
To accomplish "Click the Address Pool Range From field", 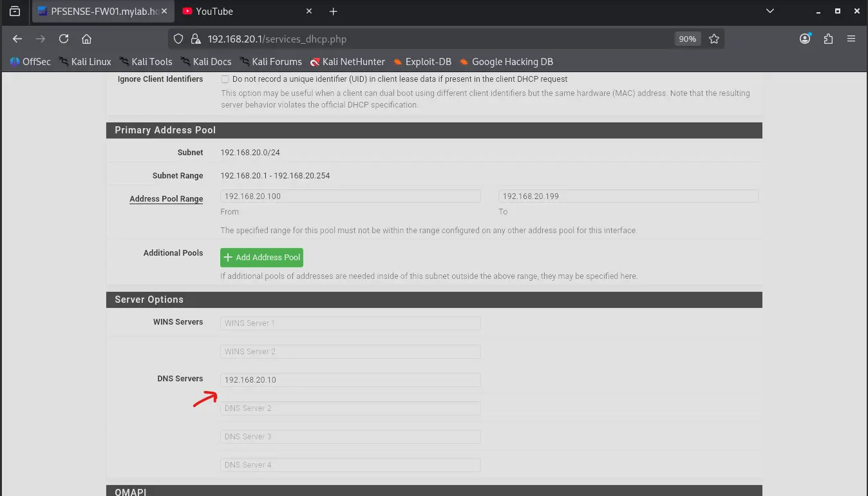I will 350,196.
